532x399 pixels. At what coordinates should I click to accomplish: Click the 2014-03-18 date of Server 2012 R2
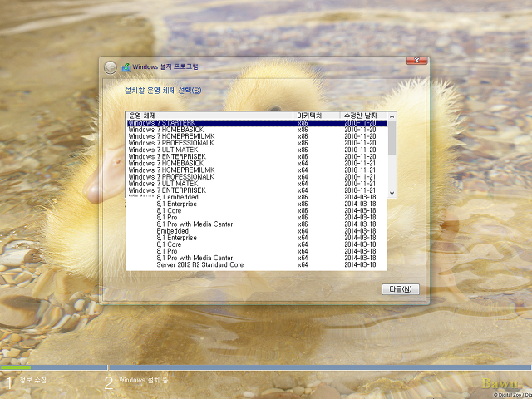pyautogui.click(x=360, y=264)
